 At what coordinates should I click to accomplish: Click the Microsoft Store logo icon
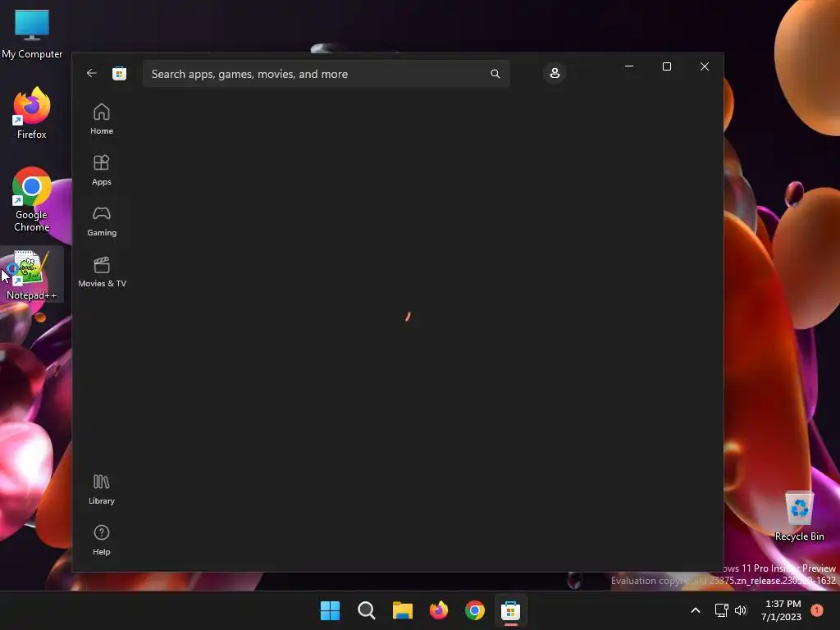click(120, 73)
